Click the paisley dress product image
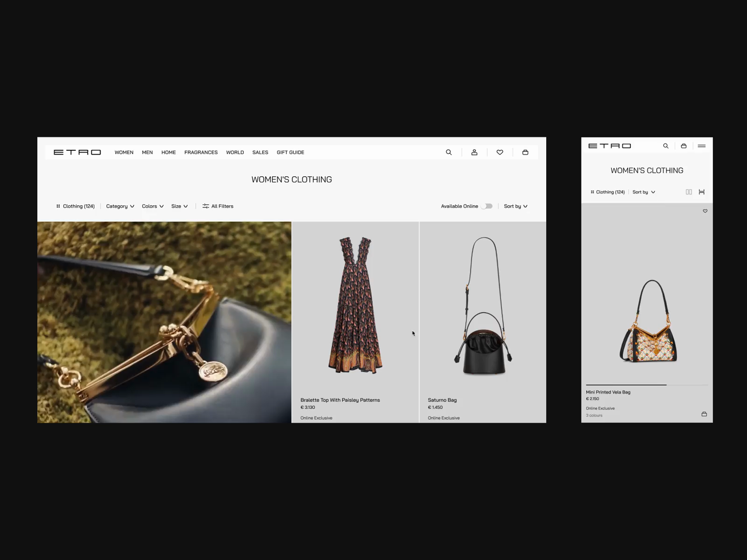This screenshot has width=747, height=560. (356, 305)
